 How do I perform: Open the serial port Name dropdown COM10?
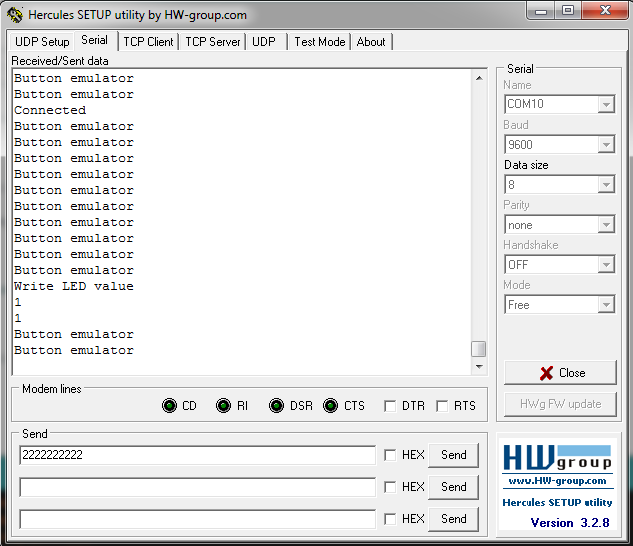pyautogui.click(x=606, y=105)
